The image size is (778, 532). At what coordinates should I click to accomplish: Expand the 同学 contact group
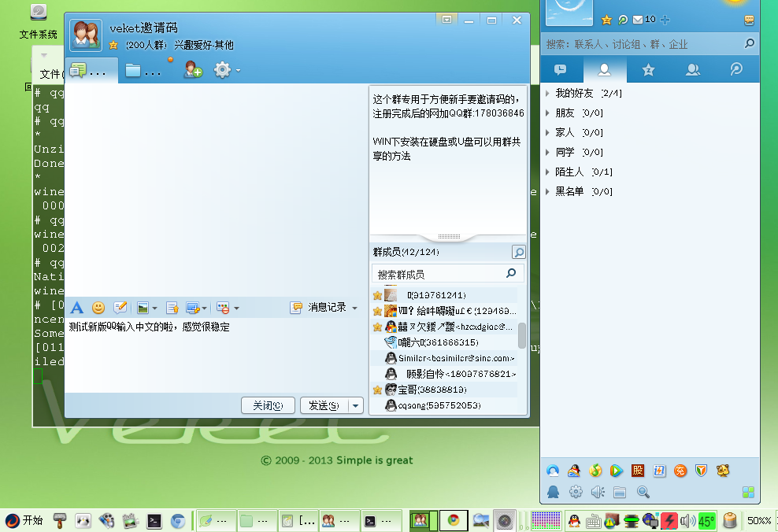coord(546,152)
